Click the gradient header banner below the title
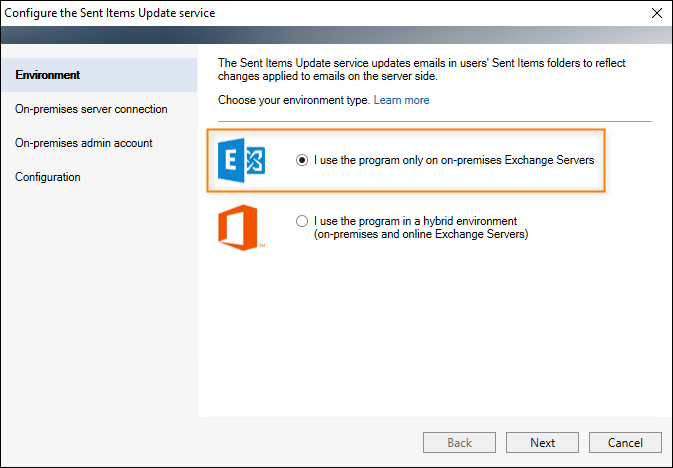The height and width of the screenshot is (468, 673). click(x=336, y=35)
